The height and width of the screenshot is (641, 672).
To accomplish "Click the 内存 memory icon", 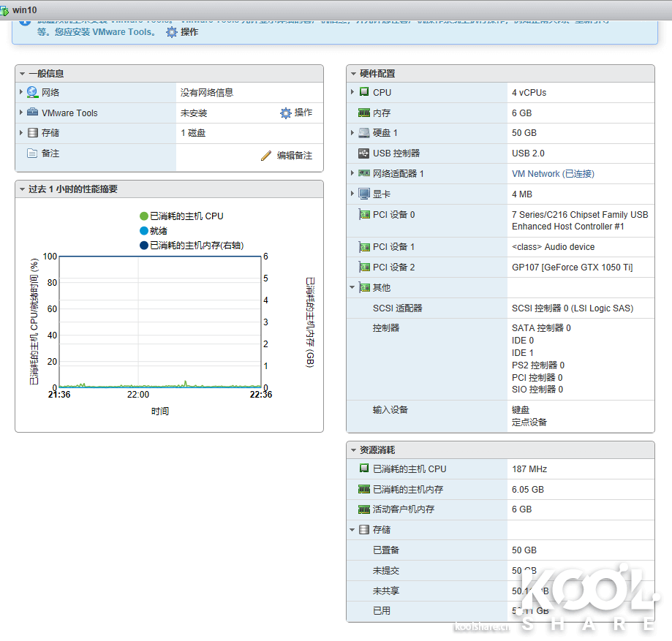I will 363,113.
